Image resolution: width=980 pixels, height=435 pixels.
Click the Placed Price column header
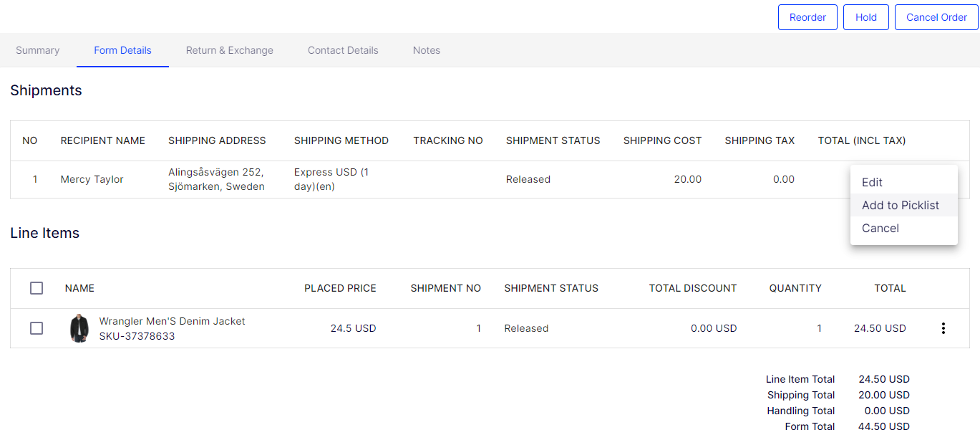(340, 288)
